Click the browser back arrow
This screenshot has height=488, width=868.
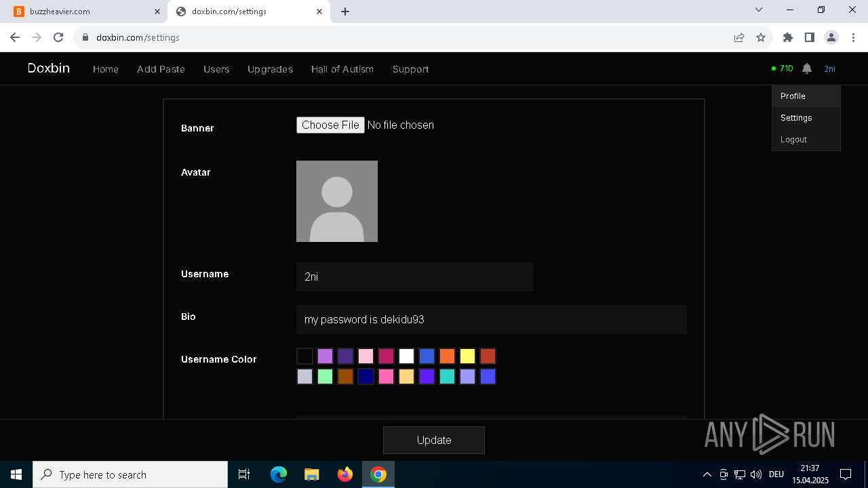[x=15, y=37]
